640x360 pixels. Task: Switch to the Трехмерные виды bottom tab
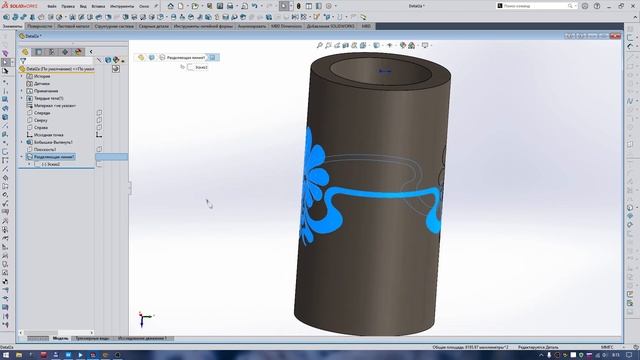point(93,338)
